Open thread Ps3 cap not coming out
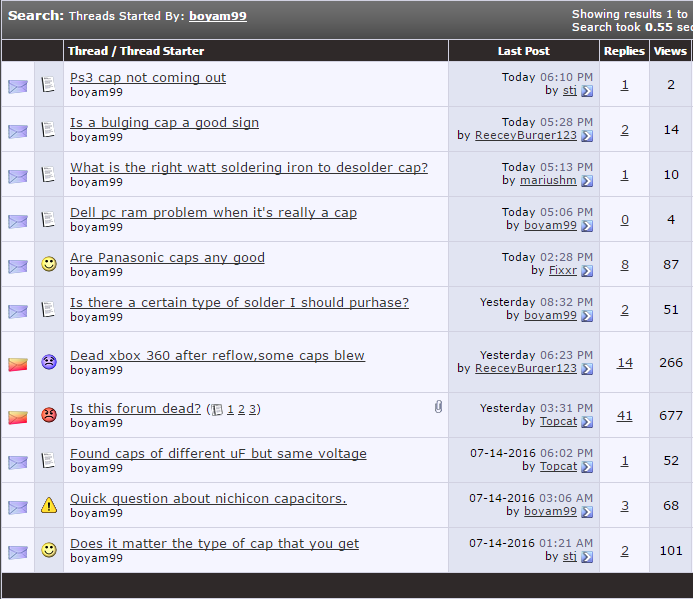 point(148,78)
